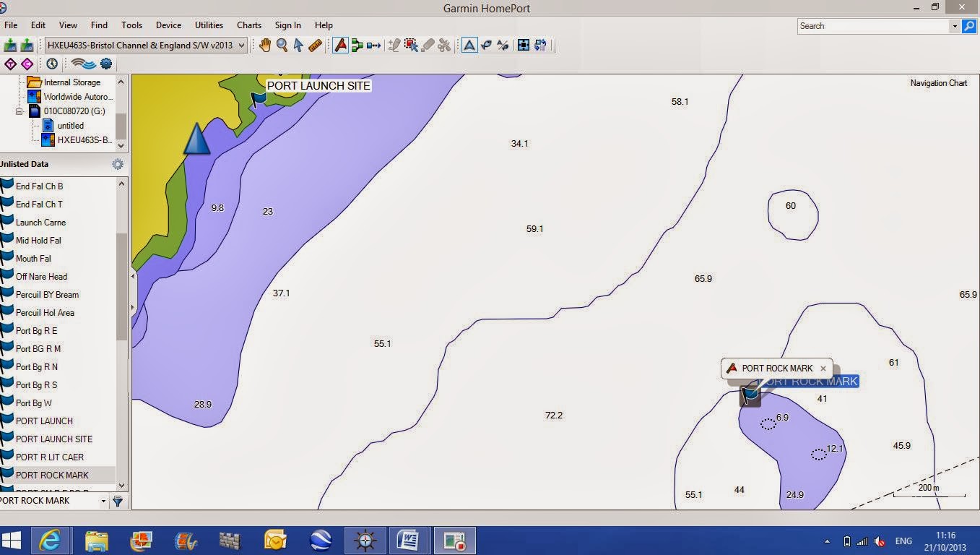
Task: Click into the Search input field
Action: (873, 26)
